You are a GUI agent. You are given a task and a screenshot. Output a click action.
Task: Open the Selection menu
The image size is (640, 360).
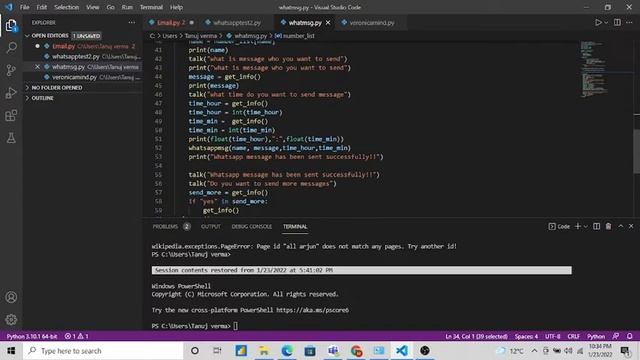pyautogui.click(x=67, y=7)
